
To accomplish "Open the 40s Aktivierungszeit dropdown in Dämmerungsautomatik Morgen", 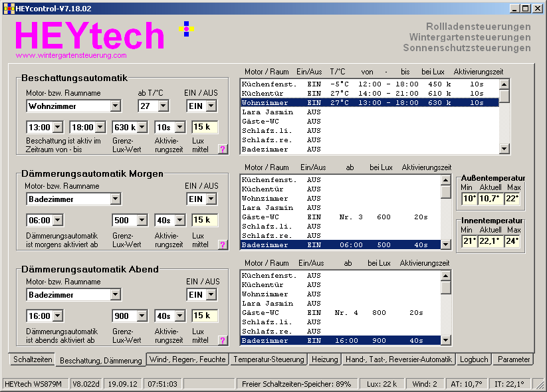I will pos(180,221).
